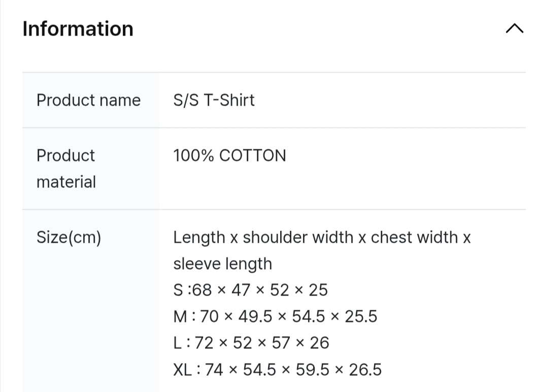Image resolution: width=538 pixels, height=392 pixels.
Task: Collapse the Information section using the chevron
Action: coord(514,29)
